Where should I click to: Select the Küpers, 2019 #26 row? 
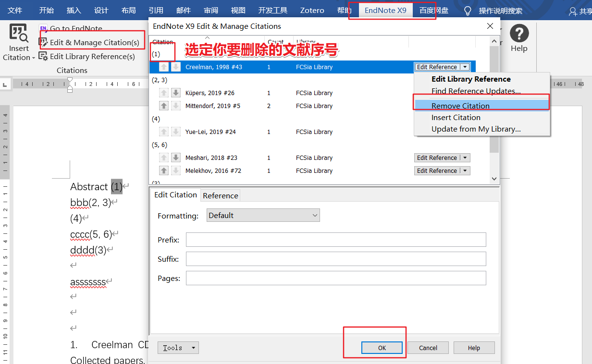click(x=312, y=93)
